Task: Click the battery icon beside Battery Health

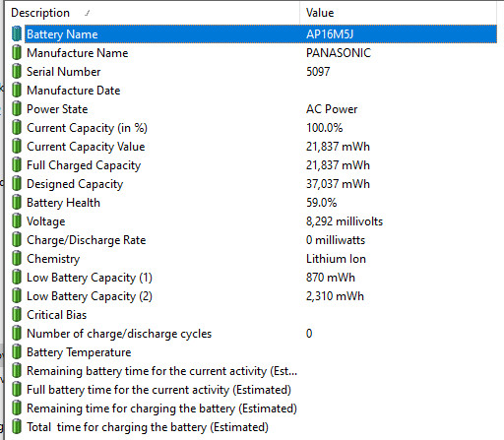Action: (x=17, y=202)
